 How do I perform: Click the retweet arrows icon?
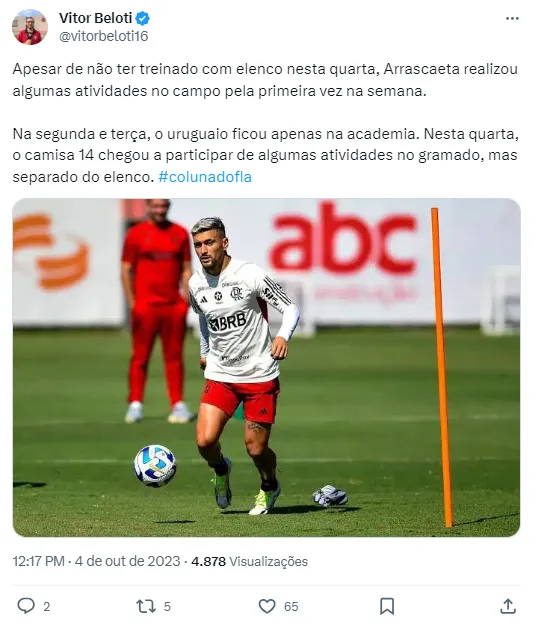tap(146, 606)
